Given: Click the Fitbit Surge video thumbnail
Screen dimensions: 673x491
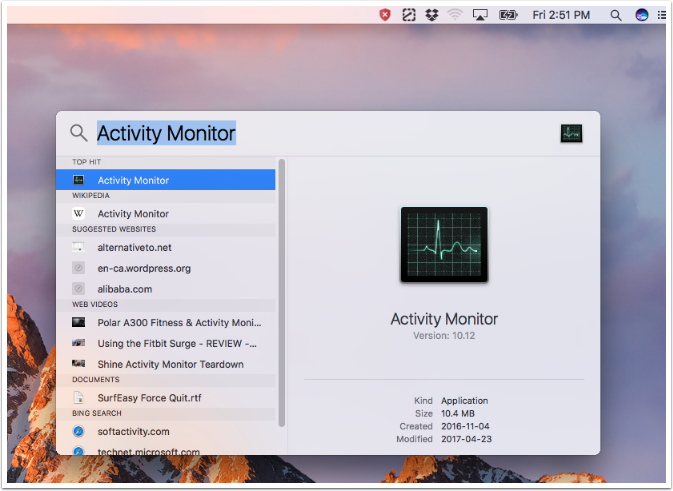Looking at the screenshot, I should pyautogui.click(x=79, y=342).
